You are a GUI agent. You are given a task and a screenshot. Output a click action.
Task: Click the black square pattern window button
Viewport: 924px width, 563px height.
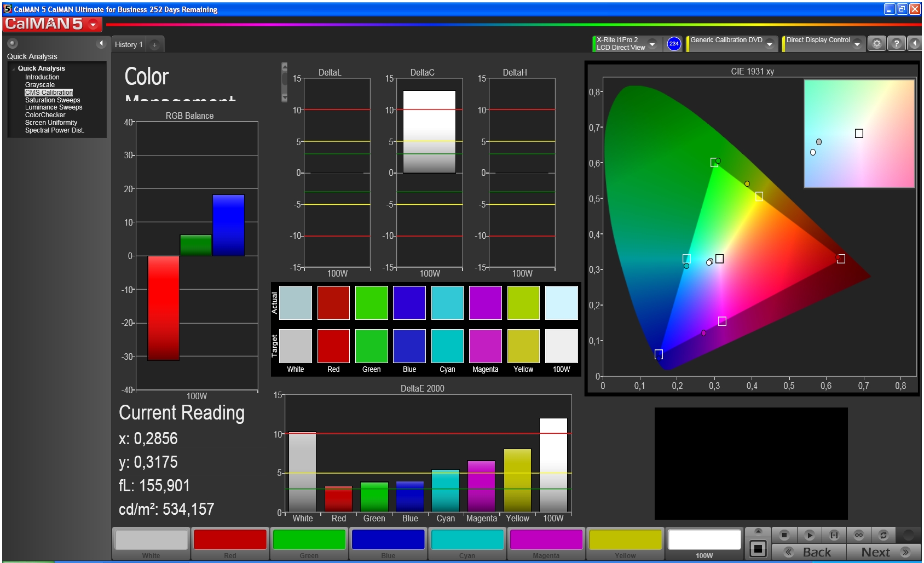pos(758,549)
